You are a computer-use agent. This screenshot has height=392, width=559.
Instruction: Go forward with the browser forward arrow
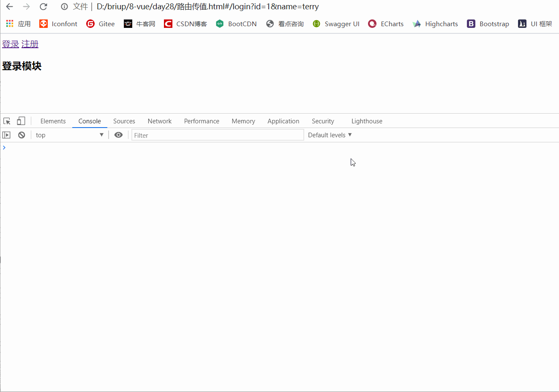pos(26,7)
